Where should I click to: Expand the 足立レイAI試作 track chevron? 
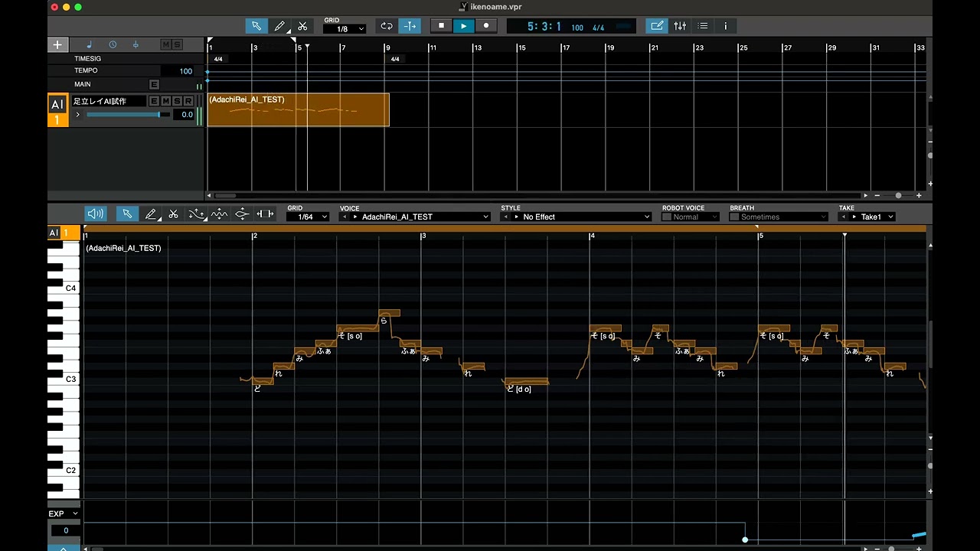coord(77,115)
